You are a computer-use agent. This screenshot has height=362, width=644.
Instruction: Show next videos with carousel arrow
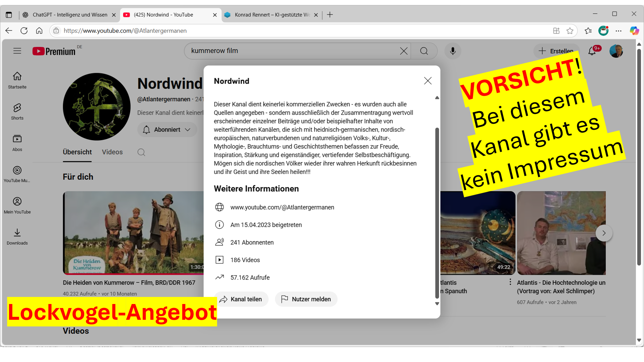coord(604,233)
